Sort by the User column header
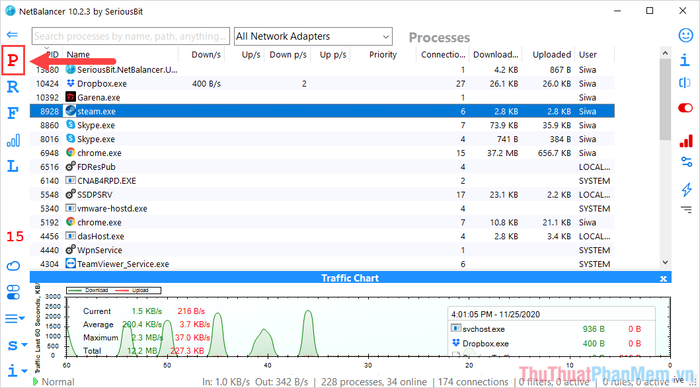The image size is (700, 388). 595,54
